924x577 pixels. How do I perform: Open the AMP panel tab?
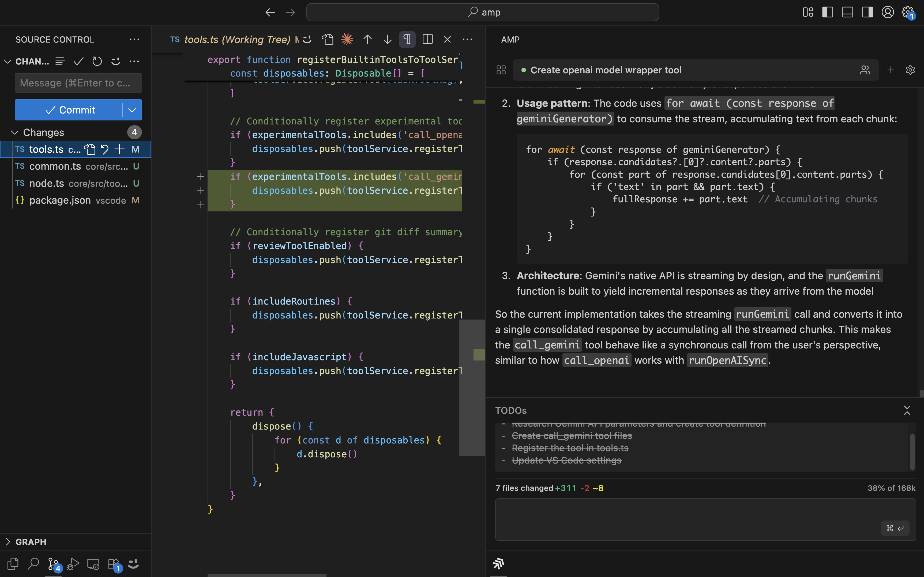pos(510,39)
